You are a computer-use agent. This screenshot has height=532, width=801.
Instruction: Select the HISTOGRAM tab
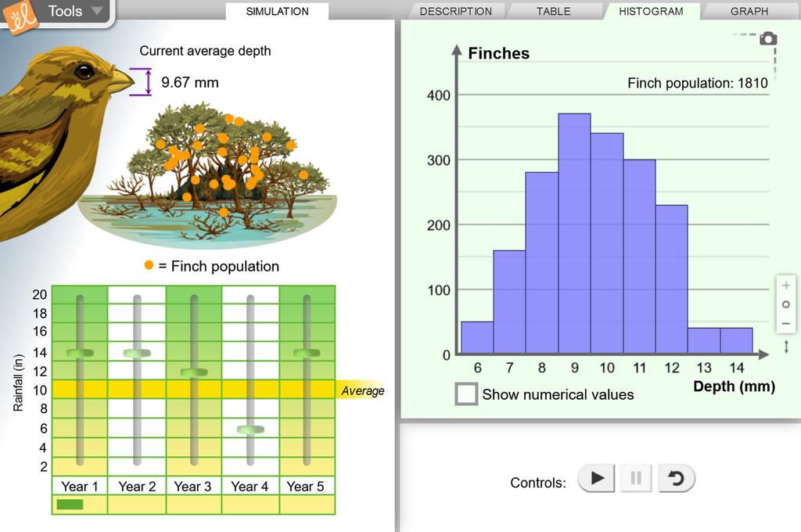point(651,11)
